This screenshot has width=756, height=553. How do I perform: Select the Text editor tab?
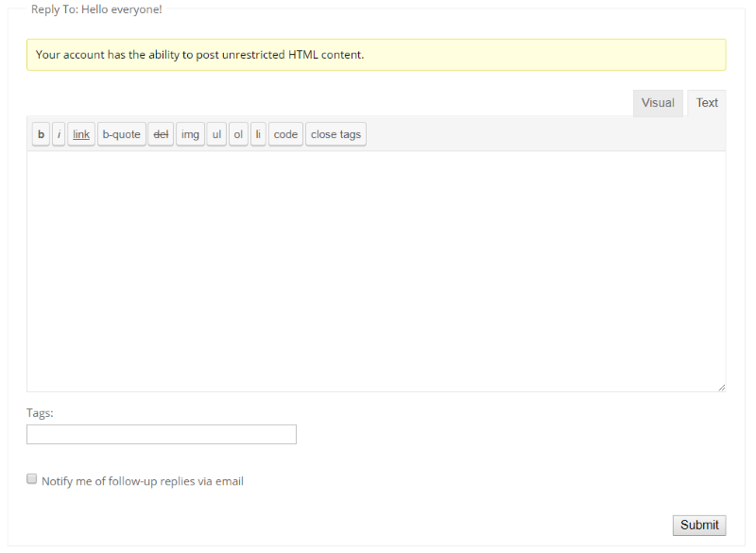pyautogui.click(x=707, y=103)
